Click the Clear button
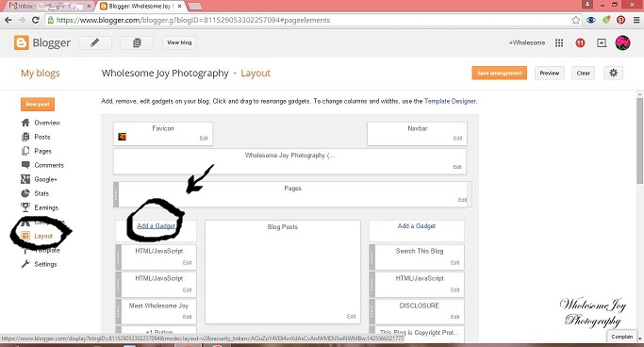Image resolution: width=644 pixels, height=347 pixels. [x=583, y=74]
